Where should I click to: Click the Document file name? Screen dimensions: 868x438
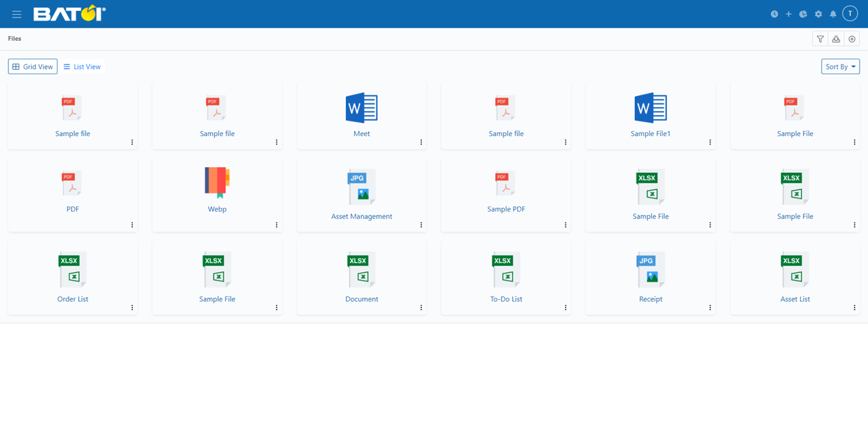pos(361,299)
